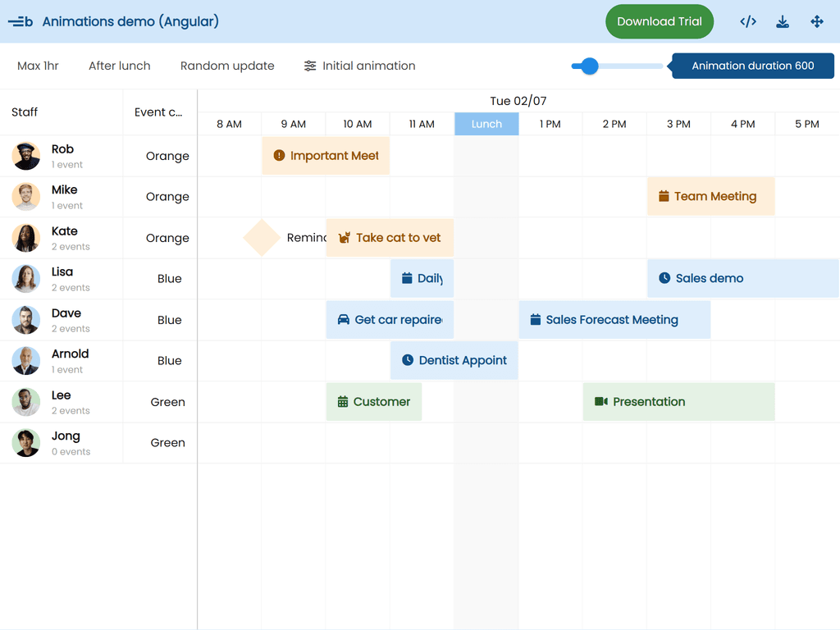The image size is (840, 630).
Task: Click the Reminder milestone diamond
Action: (262, 238)
